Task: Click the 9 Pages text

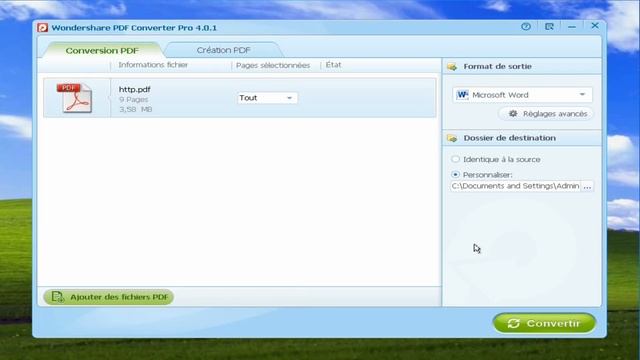Action: click(x=133, y=100)
